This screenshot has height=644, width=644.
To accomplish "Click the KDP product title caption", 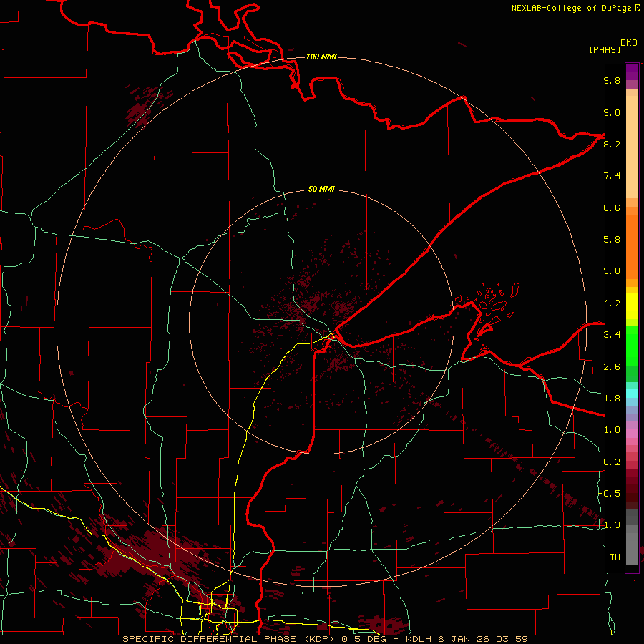I will (x=325, y=639).
